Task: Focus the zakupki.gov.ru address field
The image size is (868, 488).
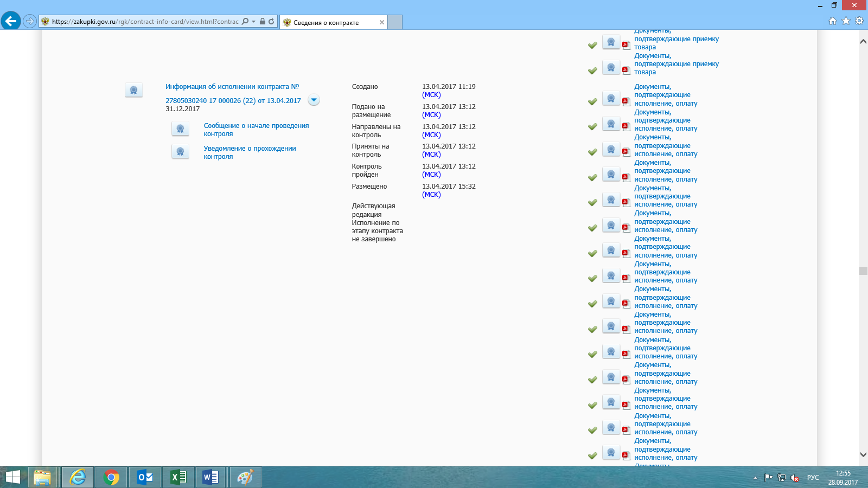Action: click(x=145, y=22)
